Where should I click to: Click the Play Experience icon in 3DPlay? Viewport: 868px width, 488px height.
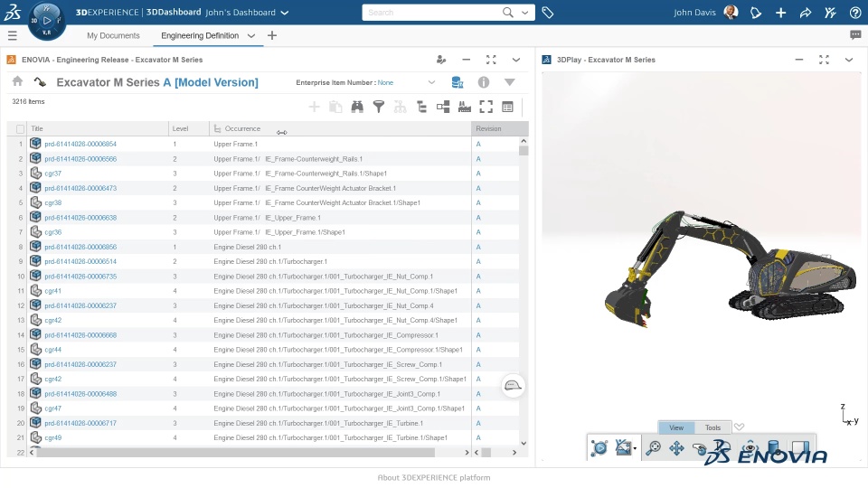(x=599, y=447)
